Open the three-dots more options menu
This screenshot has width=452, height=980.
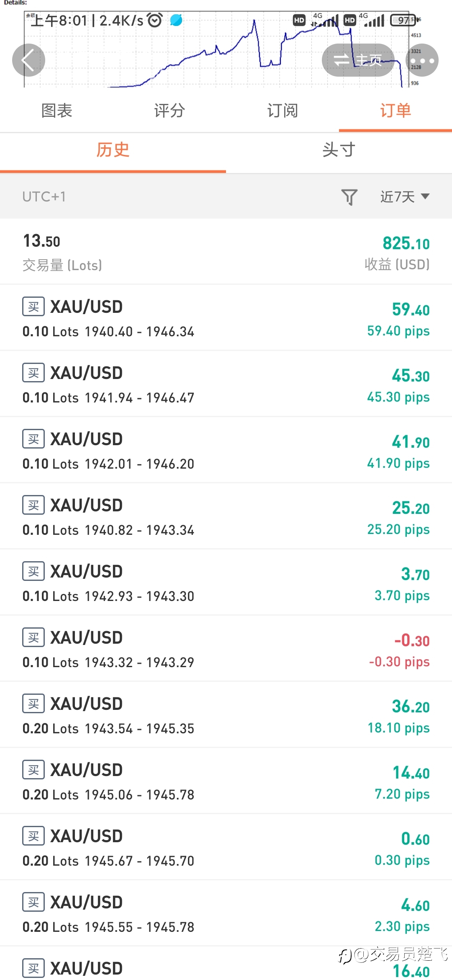tap(422, 60)
